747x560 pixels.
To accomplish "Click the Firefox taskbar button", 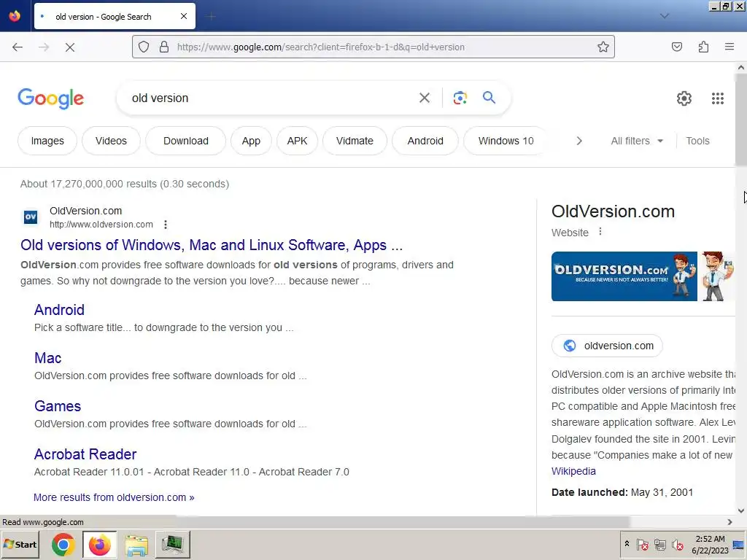I will coord(99,545).
